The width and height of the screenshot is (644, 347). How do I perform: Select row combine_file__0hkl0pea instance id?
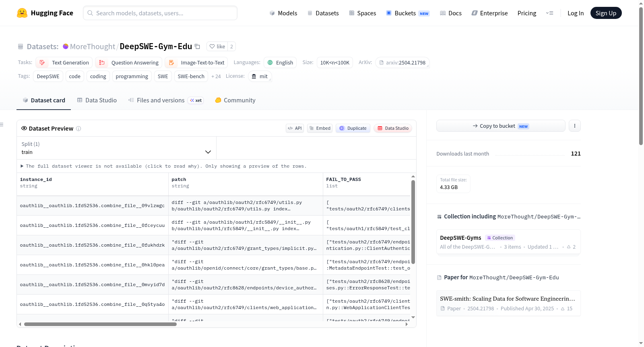(x=92, y=265)
